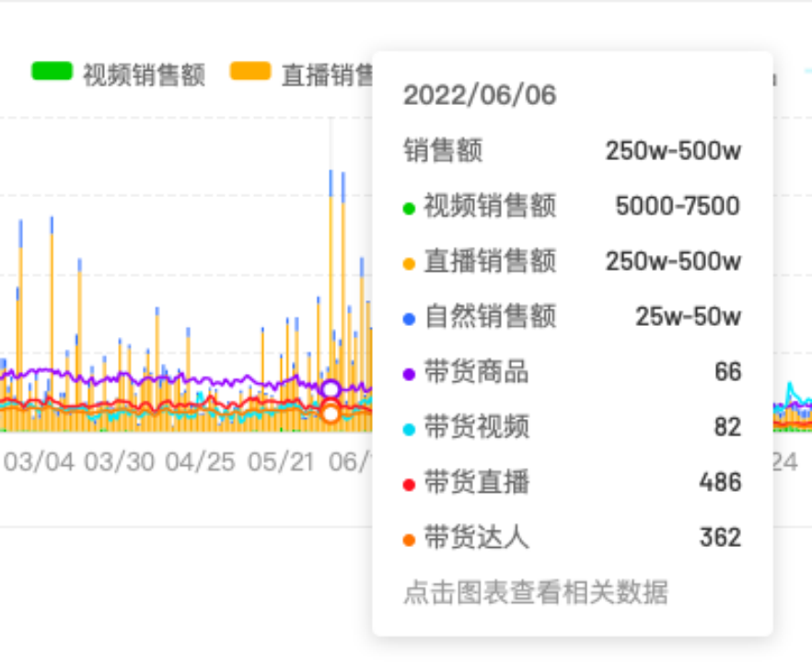Select the 销售额 row value 250w-500w
This screenshot has height=663, width=812.
pyautogui.click(x=673, y=151)
